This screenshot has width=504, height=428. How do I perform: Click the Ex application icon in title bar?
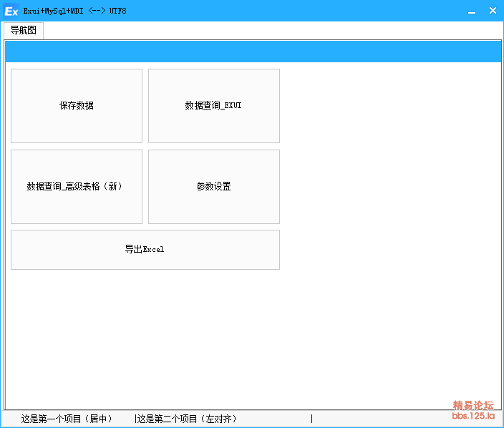(x=11, y=11)
